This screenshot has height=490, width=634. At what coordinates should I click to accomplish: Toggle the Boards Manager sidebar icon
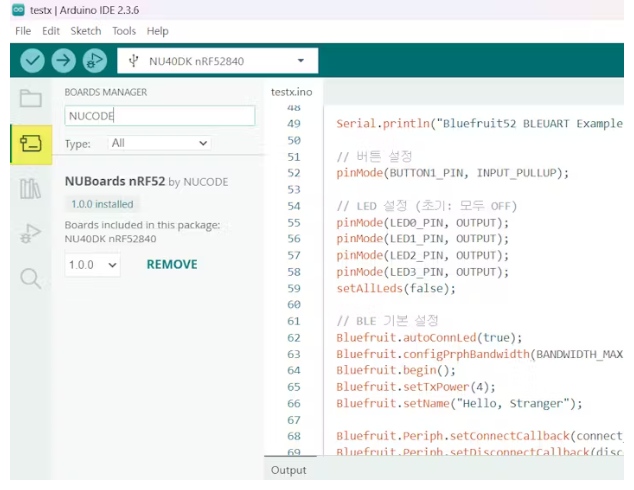coord(31,144)
